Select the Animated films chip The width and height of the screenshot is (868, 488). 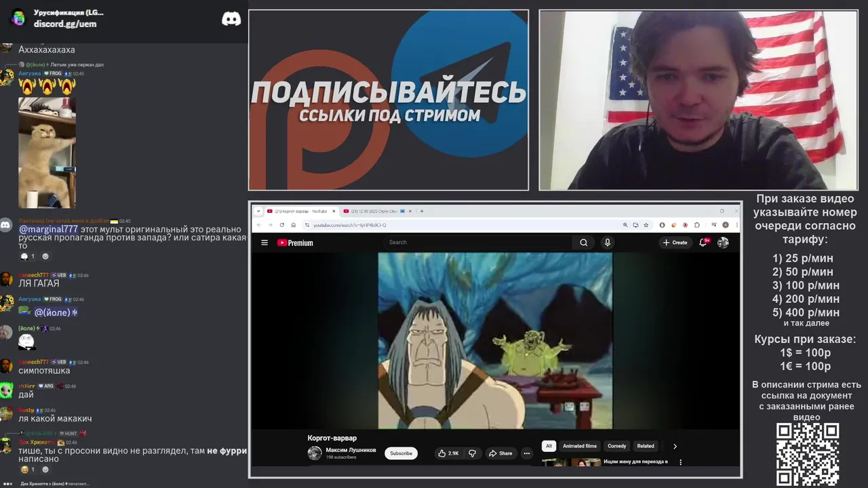[580, 446]
